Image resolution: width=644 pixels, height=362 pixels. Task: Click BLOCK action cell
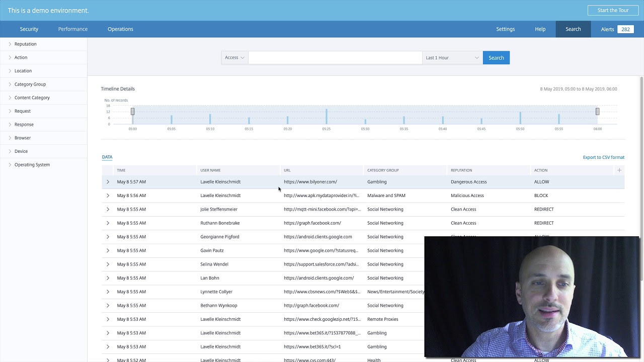click(541, 196)
